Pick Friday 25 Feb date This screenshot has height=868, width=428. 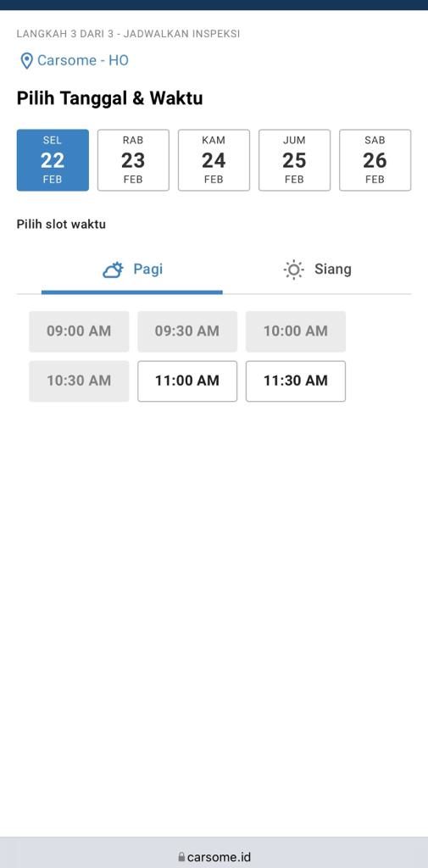click(295, 160)
